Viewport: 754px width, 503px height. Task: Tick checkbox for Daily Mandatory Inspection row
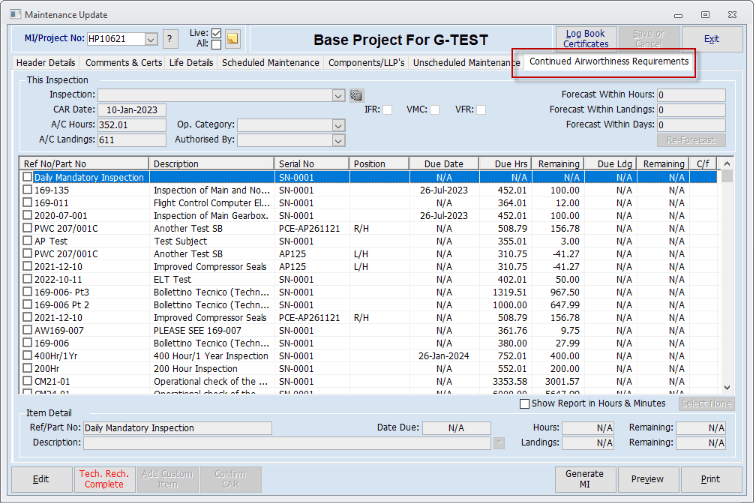[27, 177]
